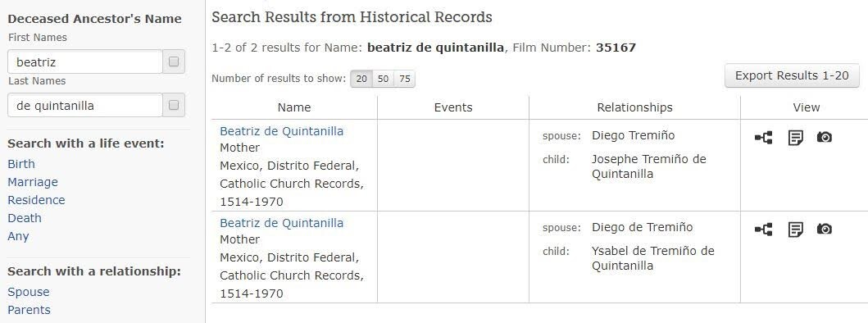This screenshot has width=868, height=323.
Task: Click into the Last Names input field
Action: pyautogui.click(x=85, y=105)
